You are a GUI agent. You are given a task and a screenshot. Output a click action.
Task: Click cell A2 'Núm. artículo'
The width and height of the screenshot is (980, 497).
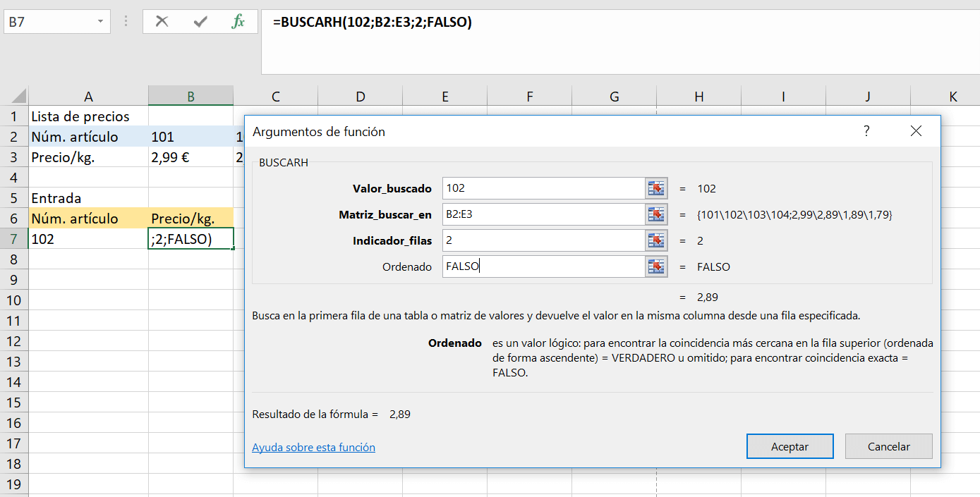[88, 137]
